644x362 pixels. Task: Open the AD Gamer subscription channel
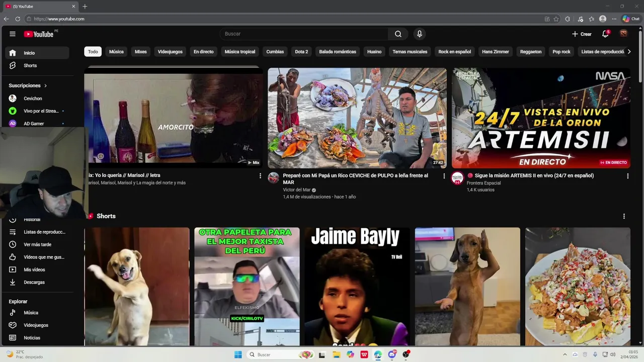pos(38,124)
